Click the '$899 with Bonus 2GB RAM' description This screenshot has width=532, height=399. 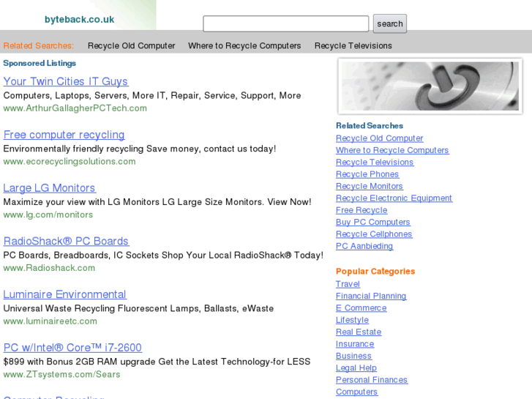click(x=157, y=362)
